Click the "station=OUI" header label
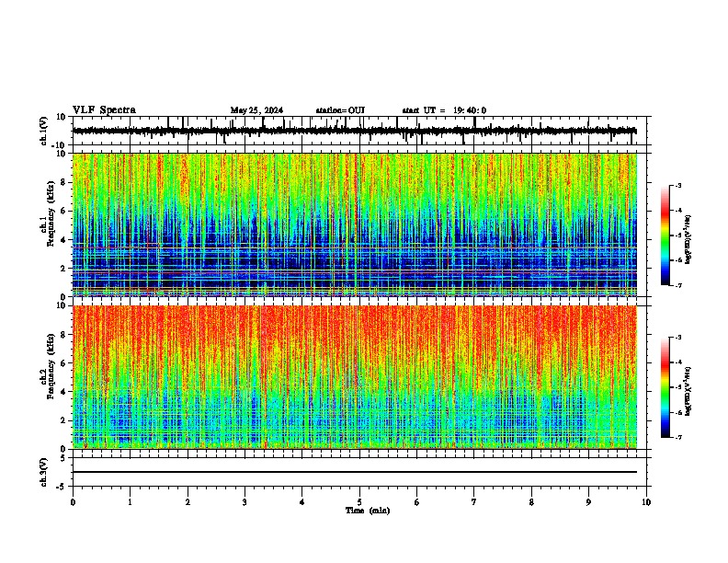This screenshot has width=728, height=563. pyautogui.click(x=340, y=110)
